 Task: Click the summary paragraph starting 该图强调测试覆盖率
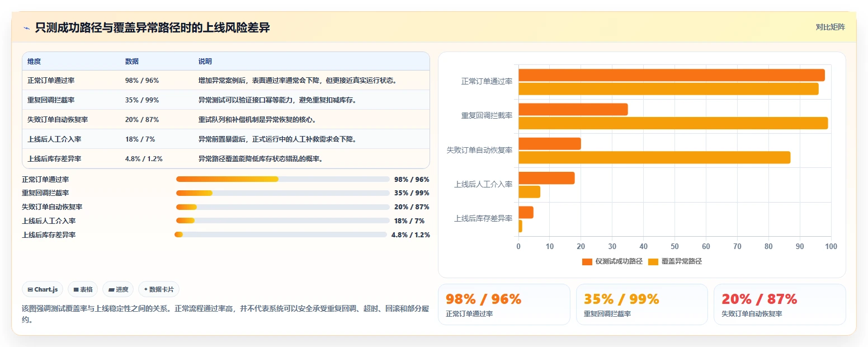(x=225, y=314)
